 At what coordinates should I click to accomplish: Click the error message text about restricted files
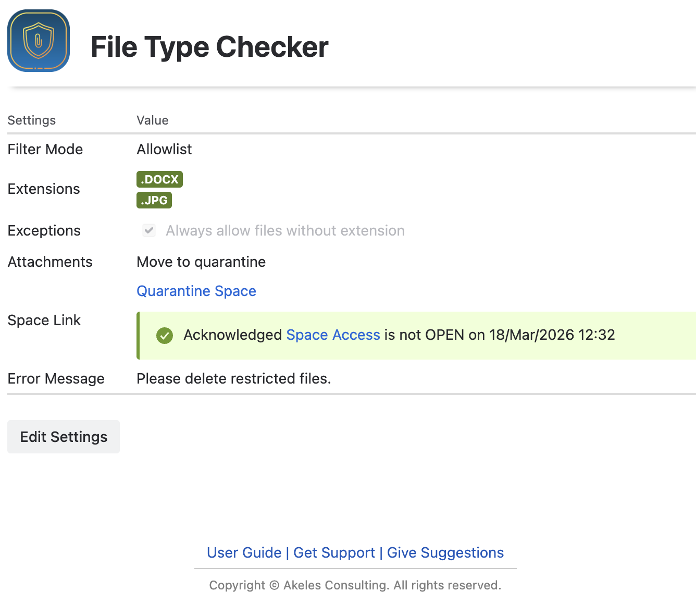[234, 378]
